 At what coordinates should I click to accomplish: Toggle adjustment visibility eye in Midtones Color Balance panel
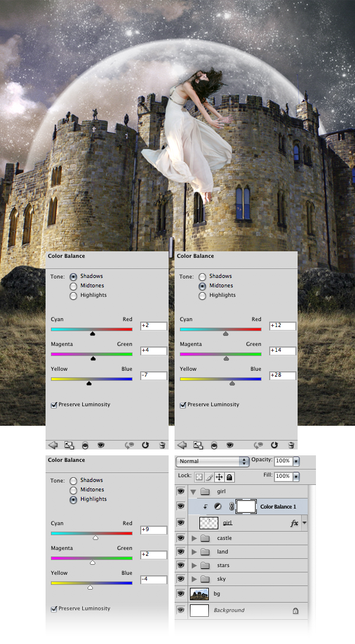pyautogui.click(x=230, y=445)
